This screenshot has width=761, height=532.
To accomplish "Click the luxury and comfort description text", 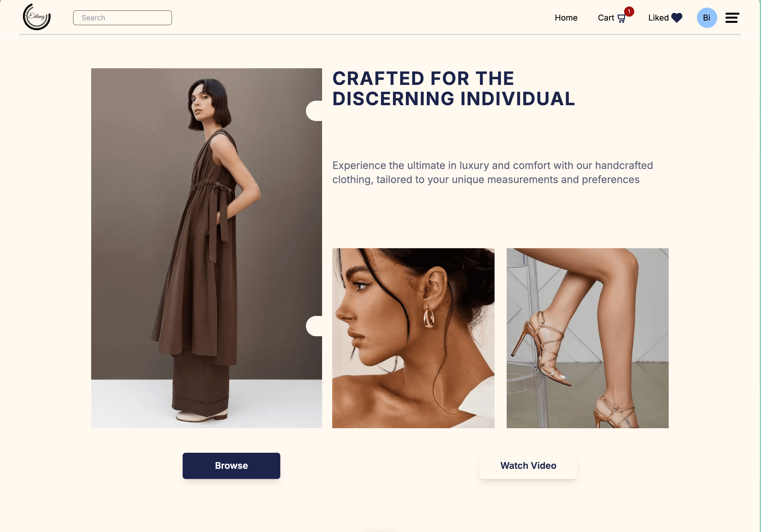I will click(x=493, y=172).
